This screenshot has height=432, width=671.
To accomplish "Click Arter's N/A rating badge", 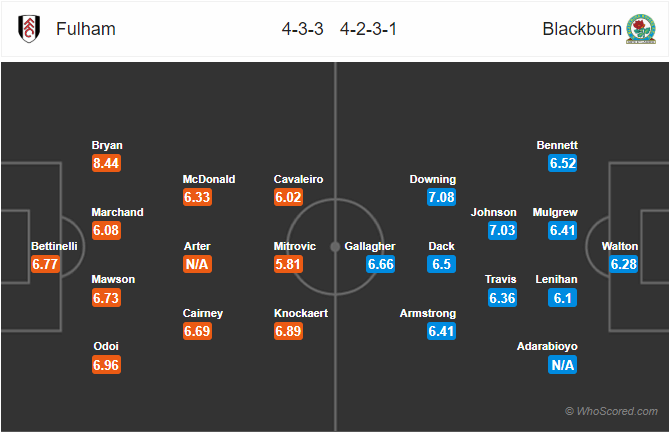I will pyautogui.click(x=197, y=264).
